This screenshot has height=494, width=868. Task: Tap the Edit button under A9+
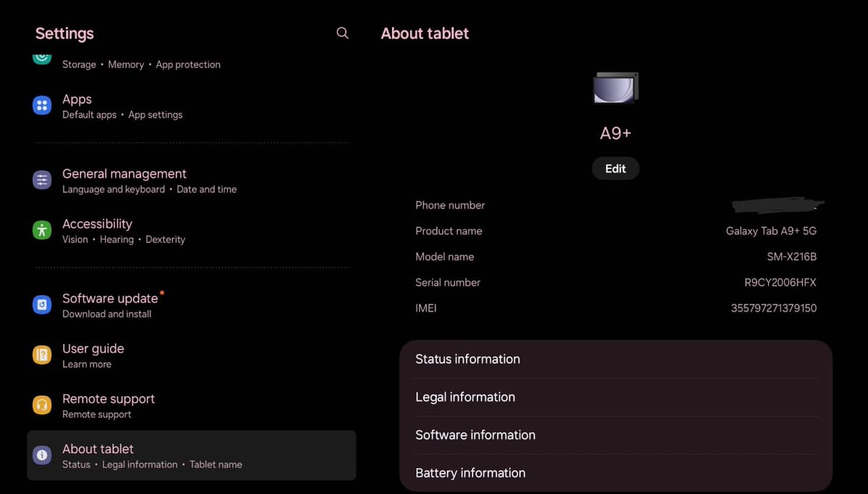point(616,169)
